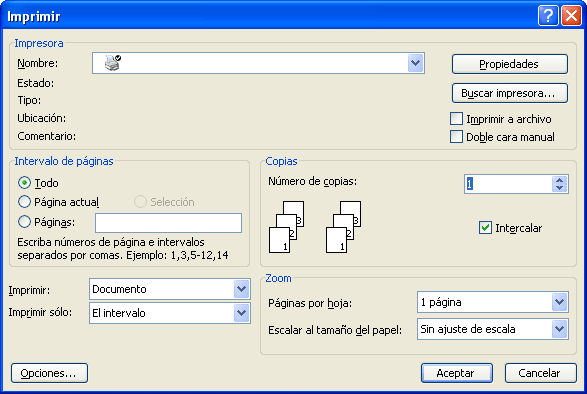Click the second collated copies illustration
Viewport: 587px width, 394px height.
[344, 227]
